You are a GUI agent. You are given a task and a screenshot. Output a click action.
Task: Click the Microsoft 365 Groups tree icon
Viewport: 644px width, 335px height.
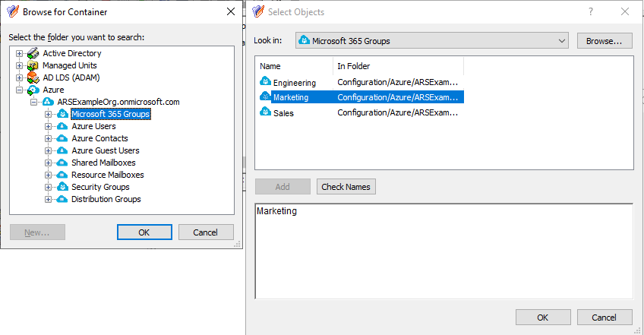(62, 114)
